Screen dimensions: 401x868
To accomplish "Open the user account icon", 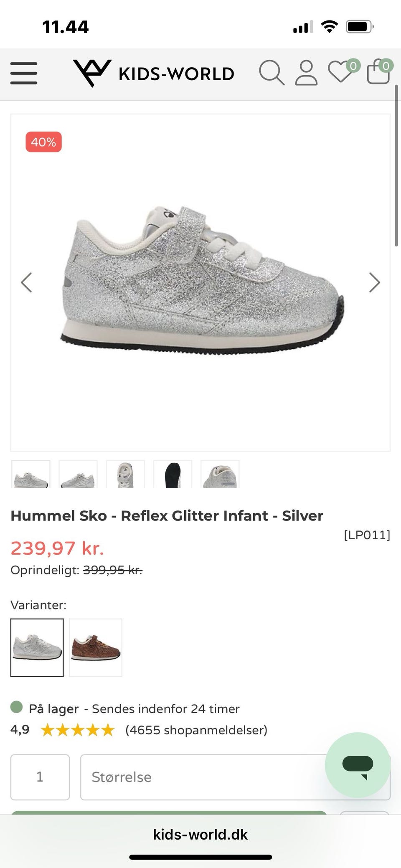I will [x=306, y=73].
